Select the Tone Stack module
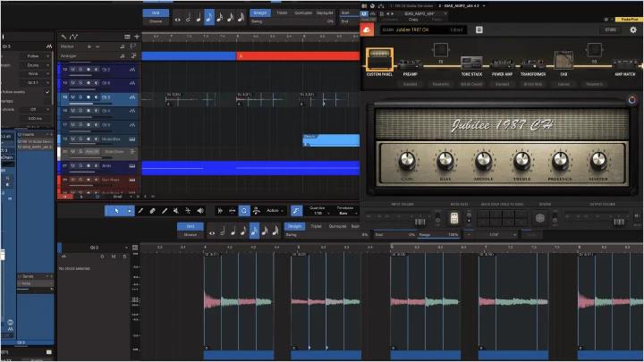644x362 pixels. point(471,66)
